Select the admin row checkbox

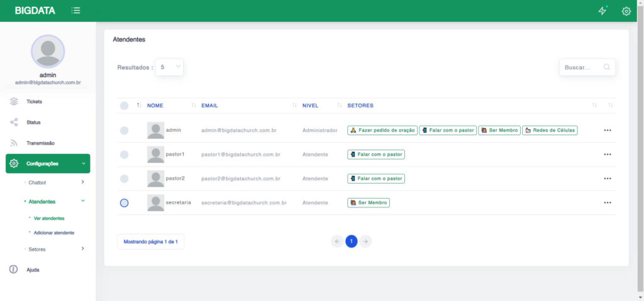pyautogui.click(x=124, y=131)
